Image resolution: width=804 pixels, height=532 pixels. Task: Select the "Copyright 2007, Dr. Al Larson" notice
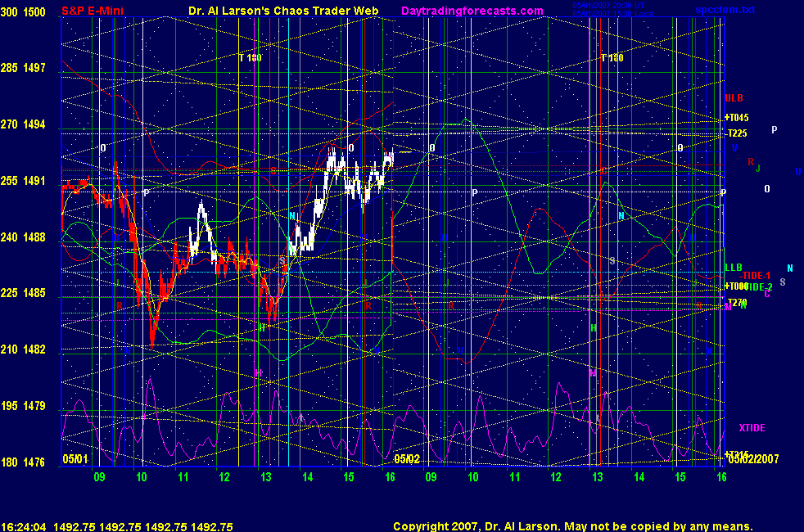477,526
